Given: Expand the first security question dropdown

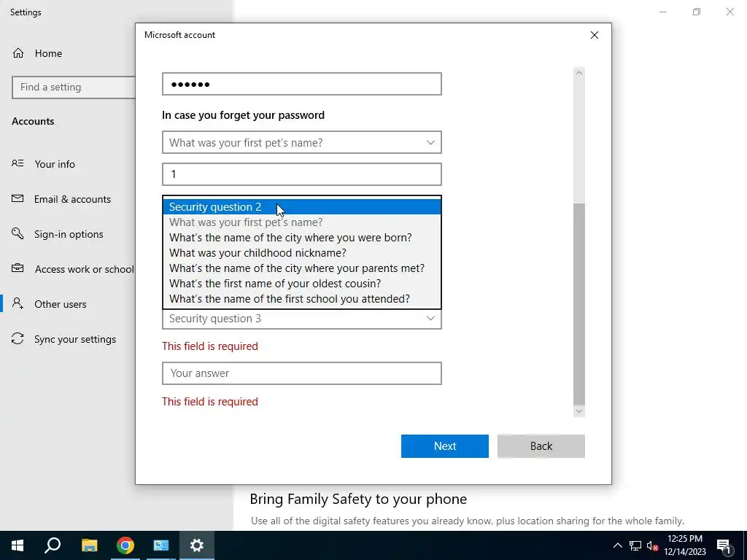Looking at the screenshot, I should tap(301, 142).
